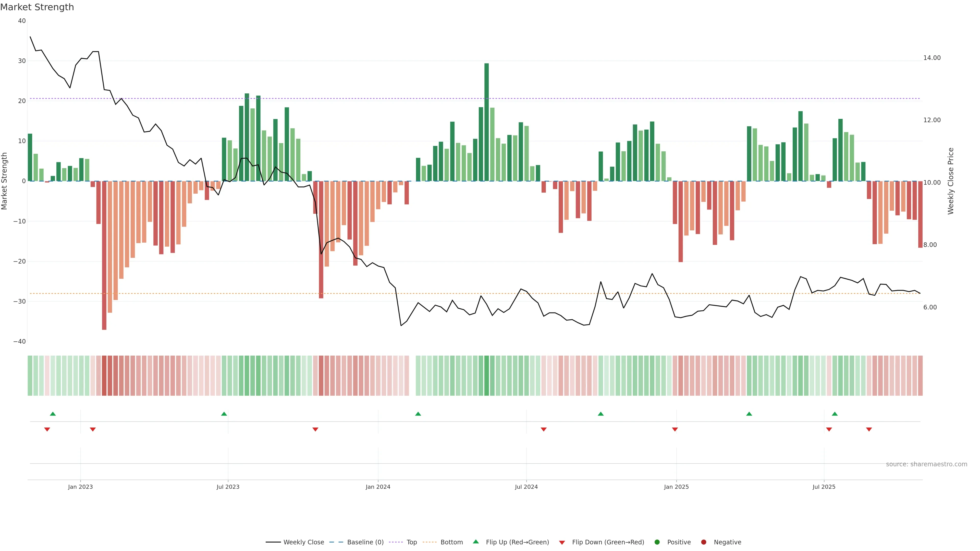
Task: Click green flip-up marker near Jul 2023
Action: coord(224,414)
